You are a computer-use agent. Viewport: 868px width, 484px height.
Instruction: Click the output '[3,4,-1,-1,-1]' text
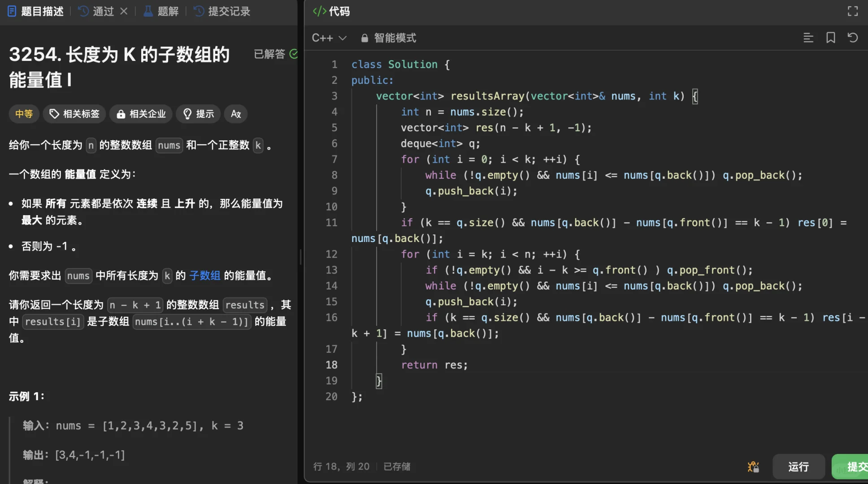pos(90,455)
